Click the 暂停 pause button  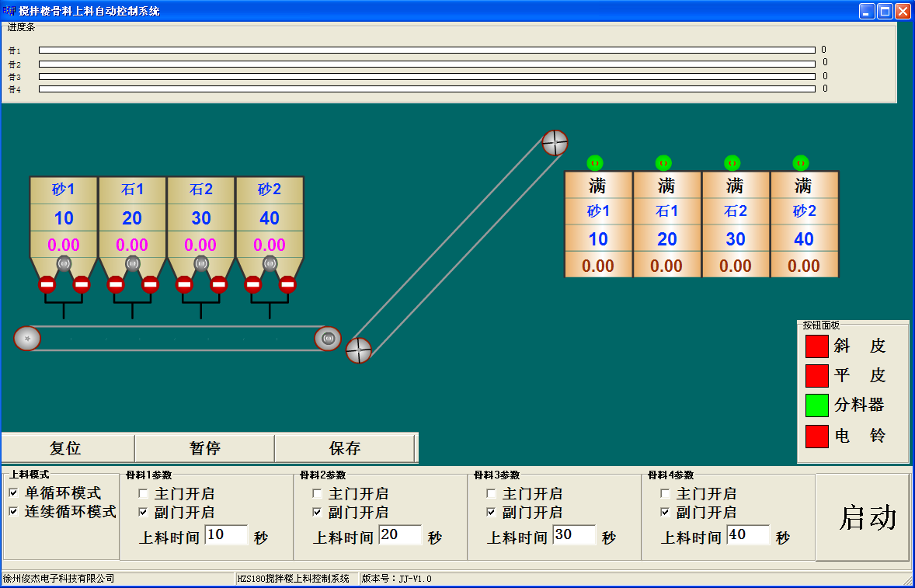205,448
